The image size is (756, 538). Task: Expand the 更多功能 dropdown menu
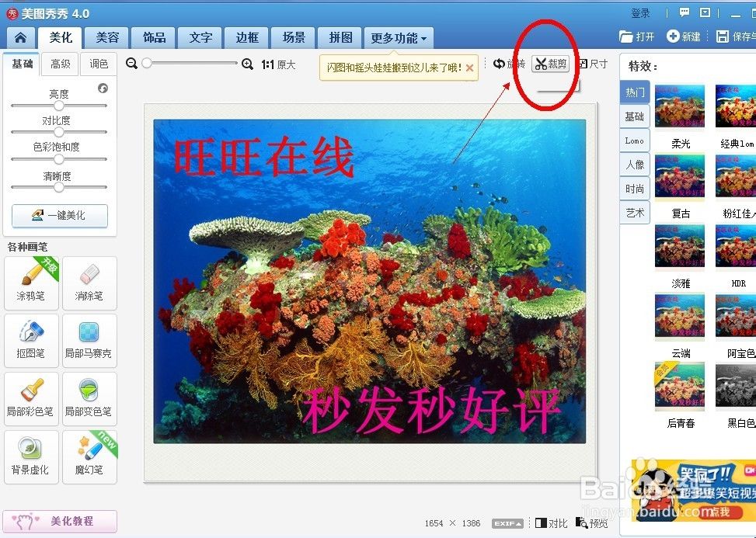(396, 37)
